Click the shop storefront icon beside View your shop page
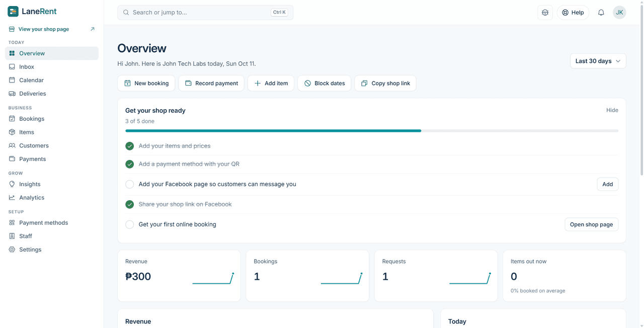Viewport: 644px width, 328px height. tap(12, 29)
